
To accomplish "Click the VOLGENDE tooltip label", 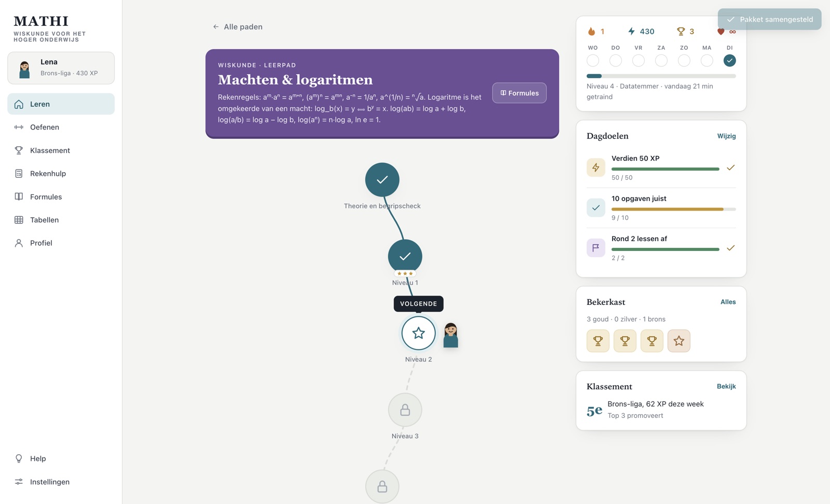I will 419,304.
